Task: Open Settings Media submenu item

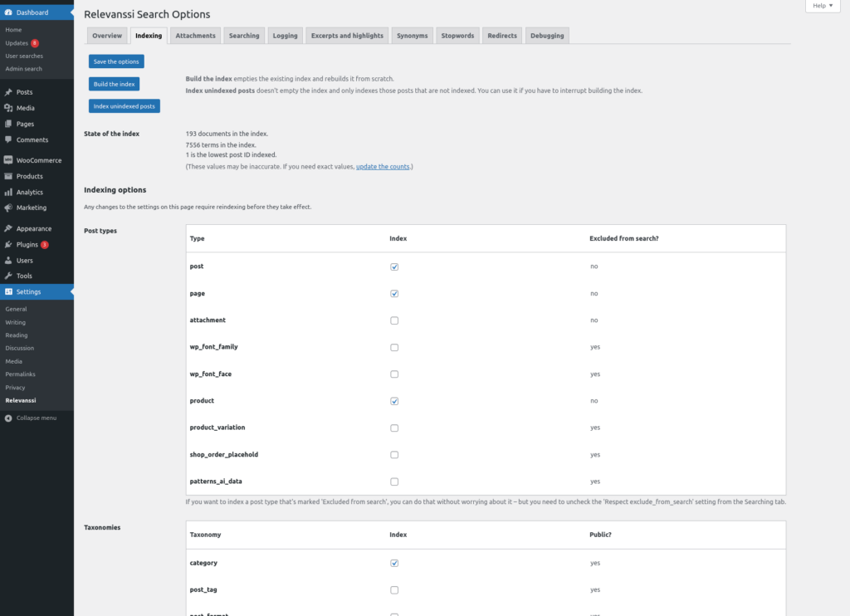Action: pyautogui.click(x=13, y=361)
